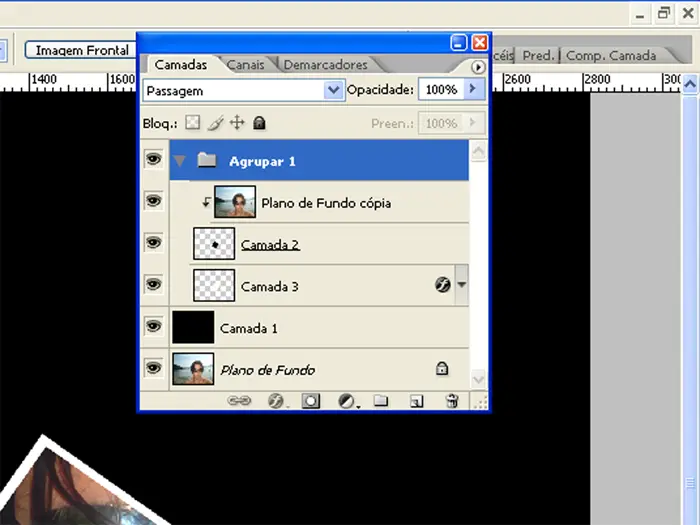Expand Camada 3 layer effects arrow
Viewport: 700px width, 525px height.
[x=461, y=285]
